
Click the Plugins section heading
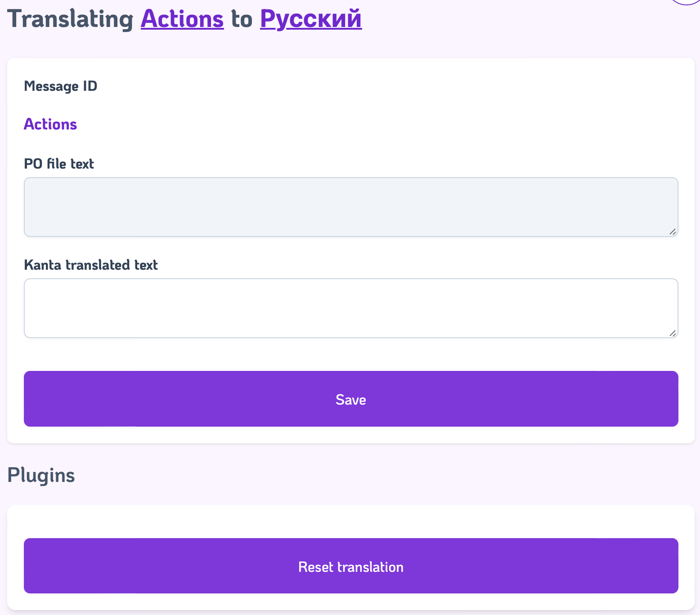click(x=41, y=475)
